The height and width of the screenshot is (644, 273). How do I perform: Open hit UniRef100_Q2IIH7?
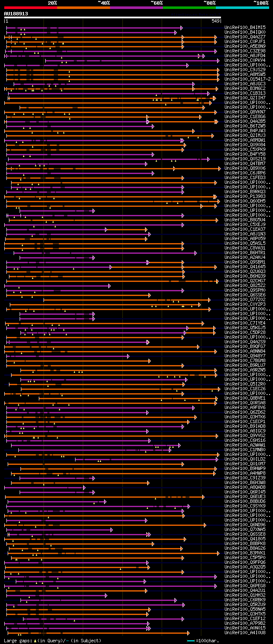(x=245, y=98)
